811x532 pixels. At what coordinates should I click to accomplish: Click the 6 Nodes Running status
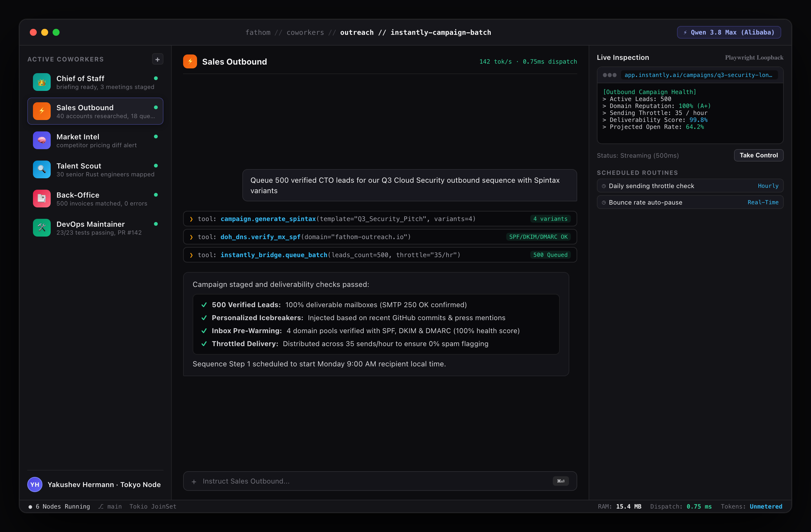click(x=59, y=506)
